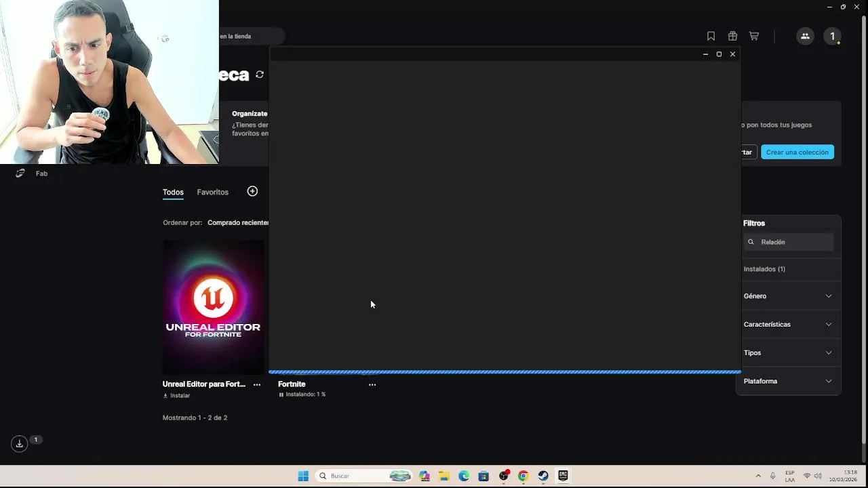This screenshot has width=868, height=488.
Task: Click Epic Games Launcher taskbar icon
Action: coord(563,476)
